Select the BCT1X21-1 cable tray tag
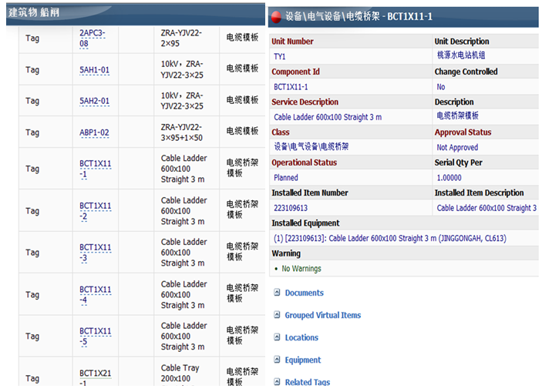This screenshot has height=392, width=542. coord(95,377)
